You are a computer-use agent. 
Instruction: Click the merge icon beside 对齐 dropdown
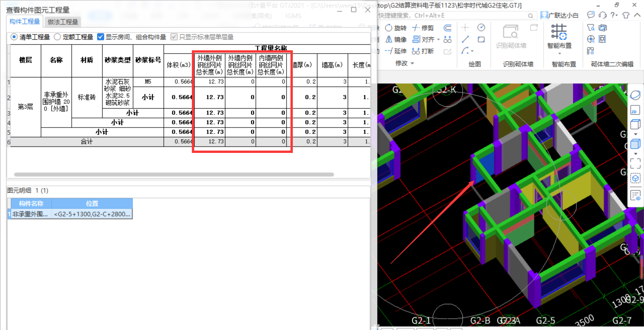coord(447,40)
